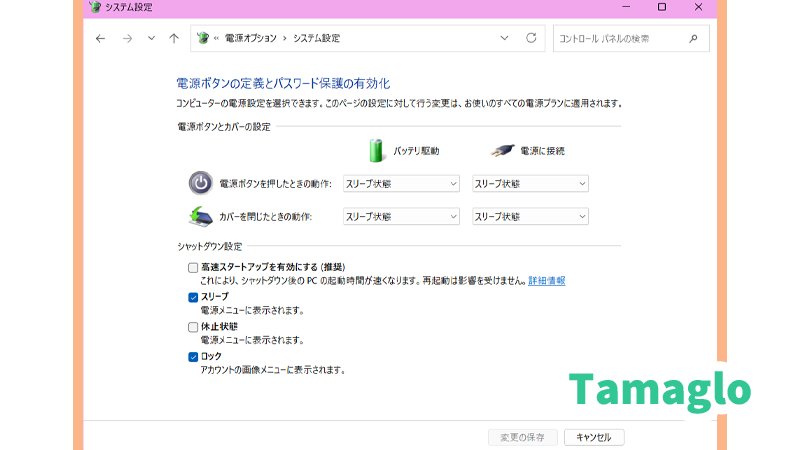Click the 電源ボタンとカバーの設定 section label
The image size is (800, 450).
(224, 127)
